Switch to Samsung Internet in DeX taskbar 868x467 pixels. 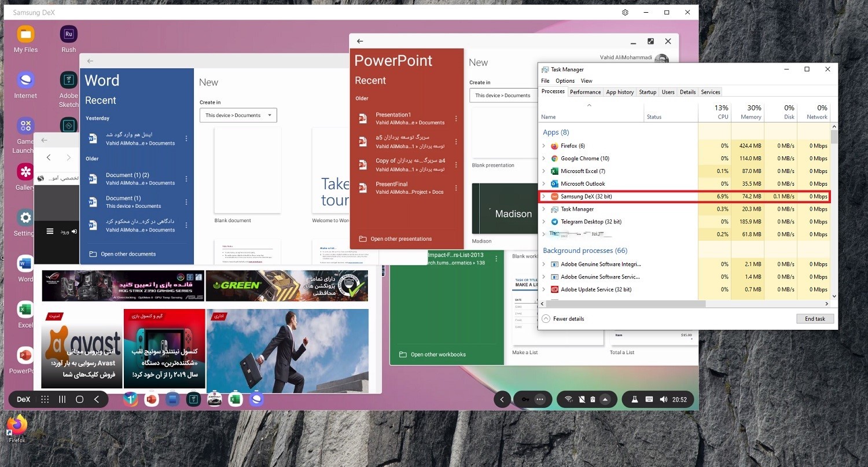click(x=256, y=399)
